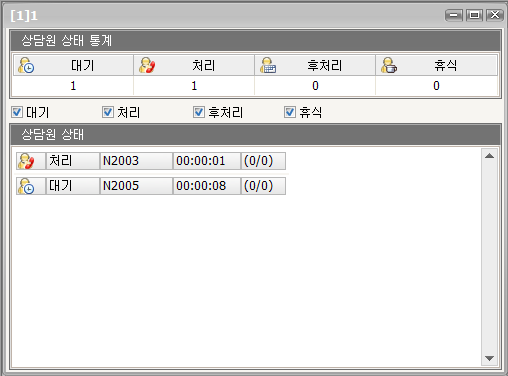Click the clock icon of agent N2005 row

tap(26, 186)
